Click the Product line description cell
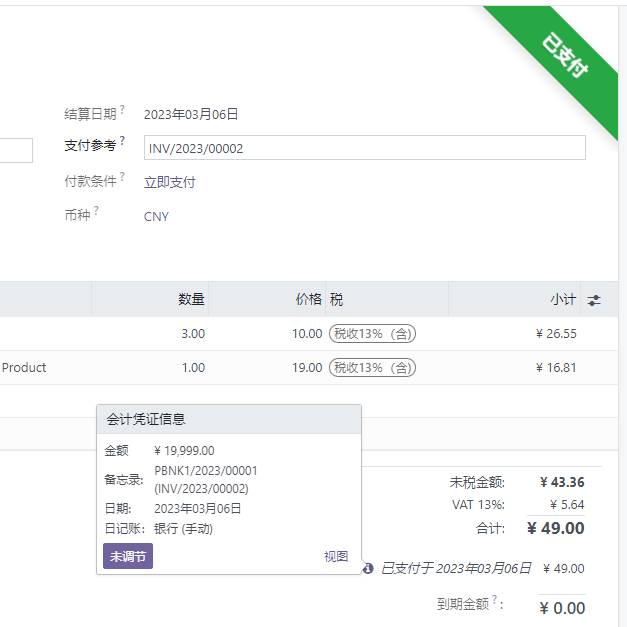Viewport: 627px width, 627px height. [x=24, y=367]
